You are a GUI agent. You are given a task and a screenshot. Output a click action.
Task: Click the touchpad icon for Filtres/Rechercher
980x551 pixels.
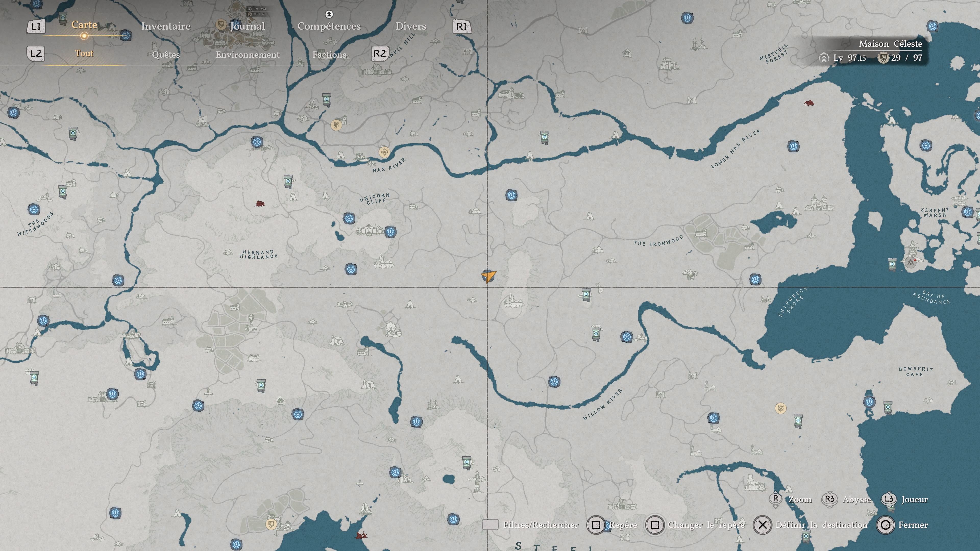tap(490, 525)
